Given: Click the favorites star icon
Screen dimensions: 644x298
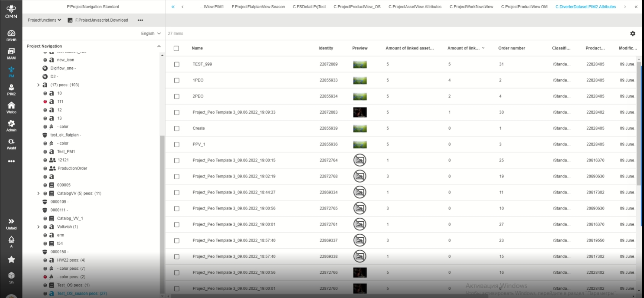Looking at the screenshot, I should pos(11,259).
